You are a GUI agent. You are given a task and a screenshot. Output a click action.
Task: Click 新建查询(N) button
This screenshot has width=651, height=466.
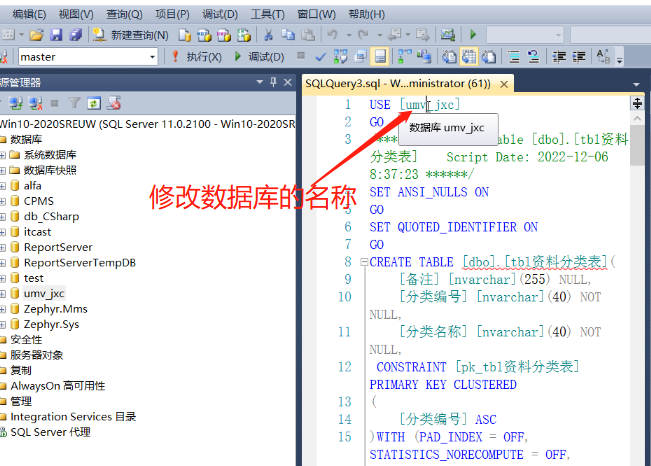[x=130, y=35]
